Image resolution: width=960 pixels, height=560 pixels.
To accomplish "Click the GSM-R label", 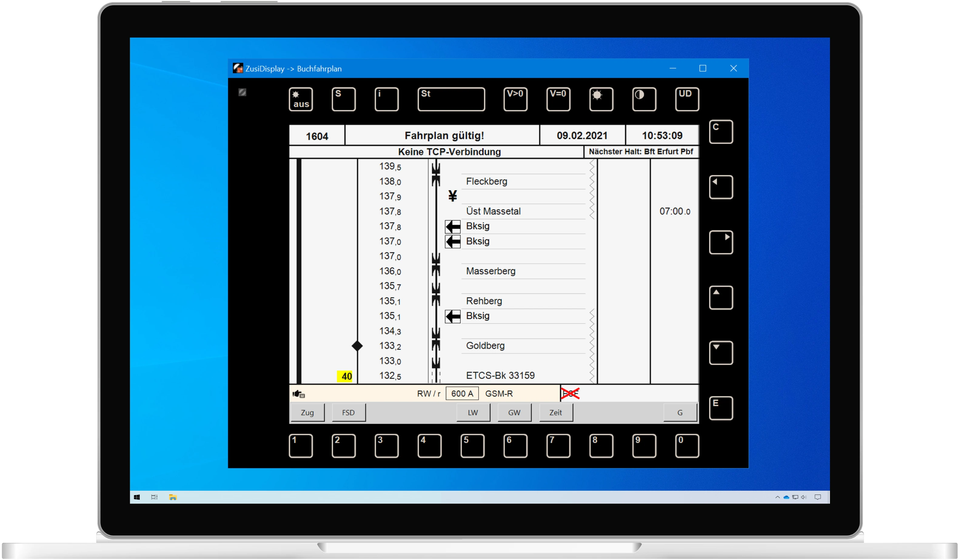I will pyautogui.click(x=499, y=394).
